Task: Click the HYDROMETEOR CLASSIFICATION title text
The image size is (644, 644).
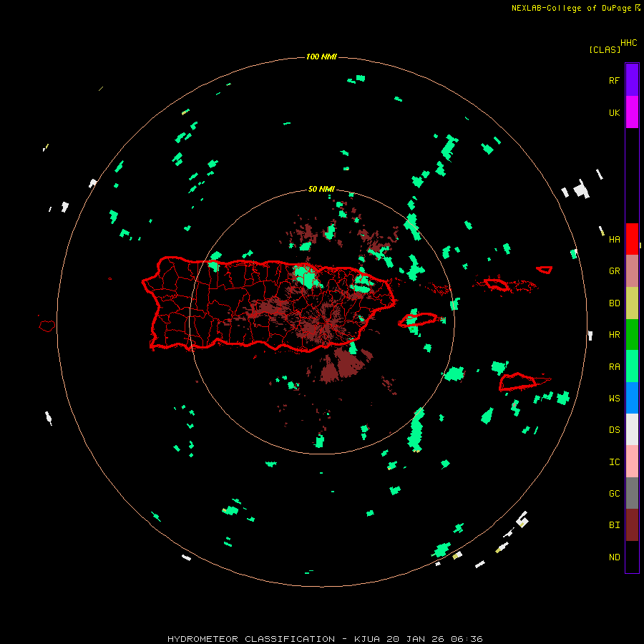Action: [x=251, y=639]
